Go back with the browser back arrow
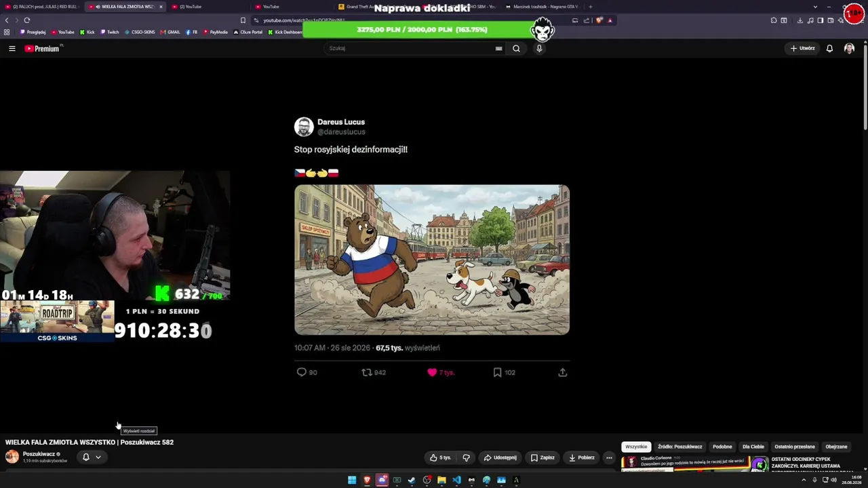Image resolution: width=868 pixels, height=488 pixels. click(x=7, y=20)
